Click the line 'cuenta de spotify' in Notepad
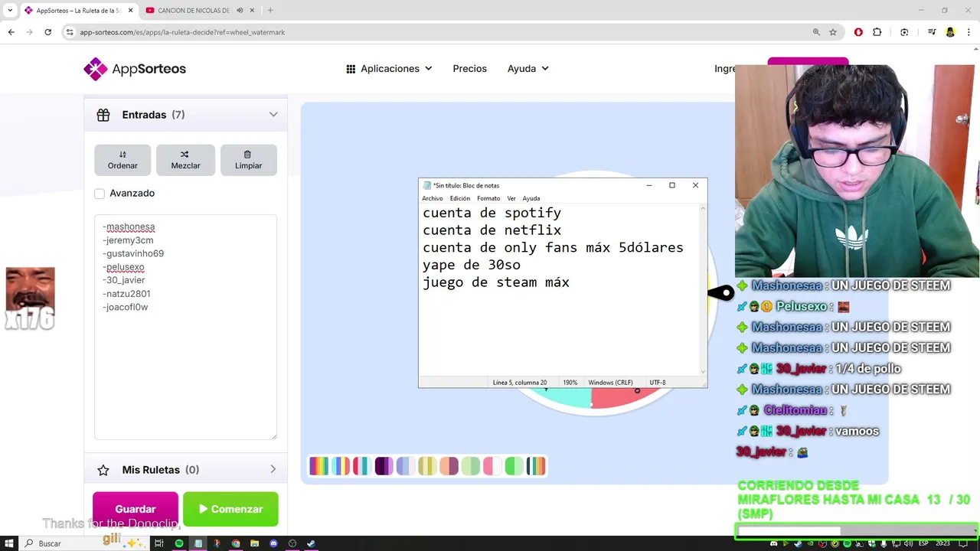Image resolution: width=980 pixels, height=551 pixels. coord(492,213)
